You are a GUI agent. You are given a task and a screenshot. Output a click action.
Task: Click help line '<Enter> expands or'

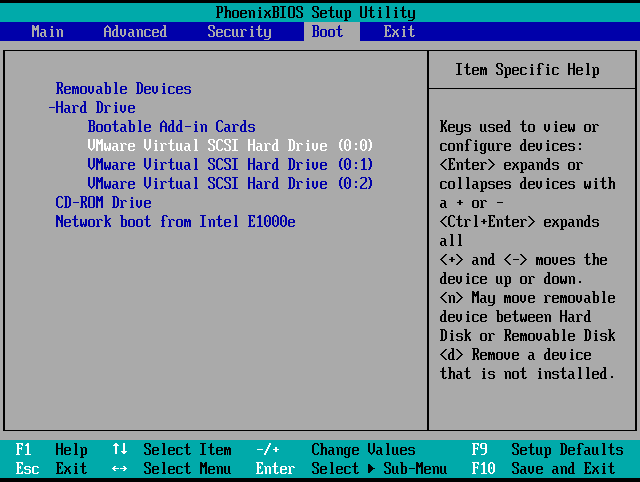511,165
